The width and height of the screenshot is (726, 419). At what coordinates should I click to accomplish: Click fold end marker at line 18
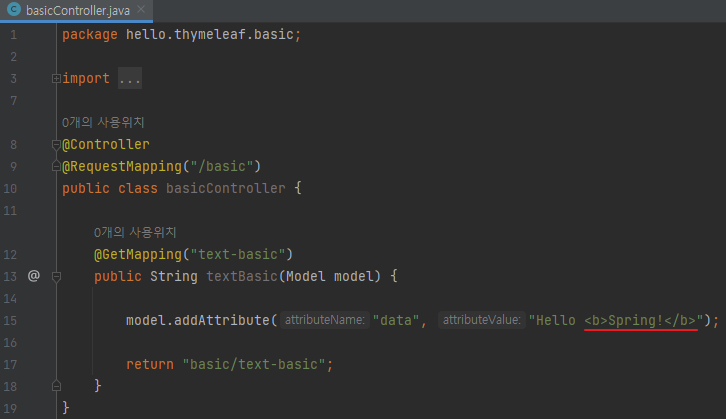[x=56, y=386]
